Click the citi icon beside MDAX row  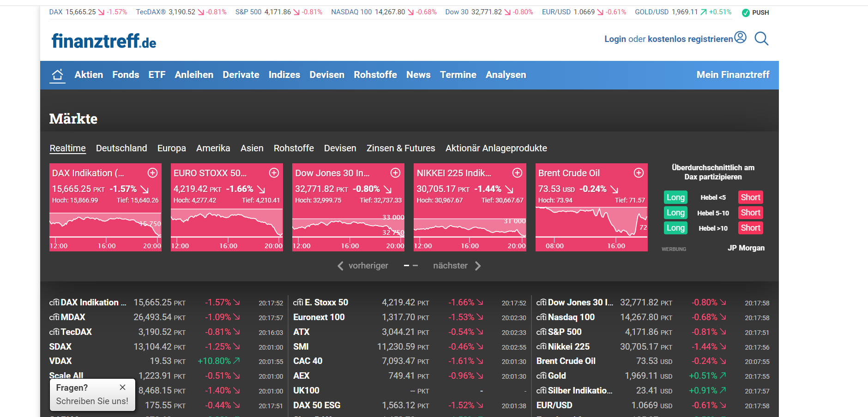point(54,317)
